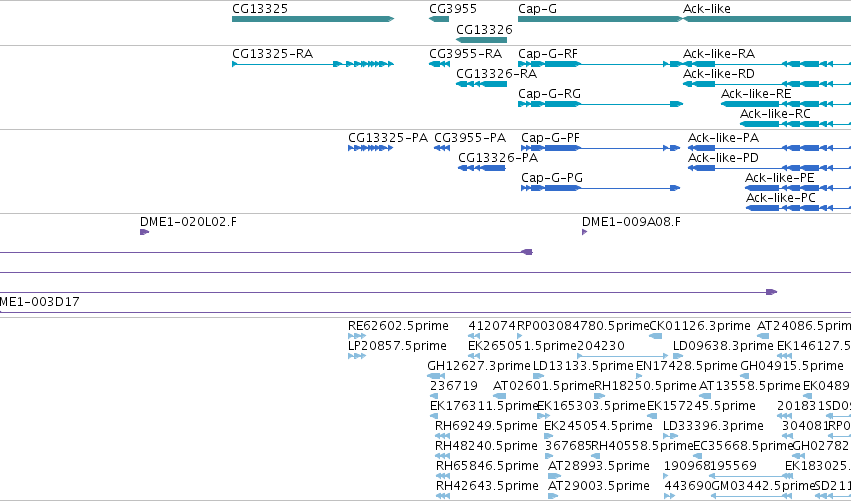Viewport: 851px width, 501px height.
Task: Click the LD13133.5prime EST label
Action: coord(583,366)
